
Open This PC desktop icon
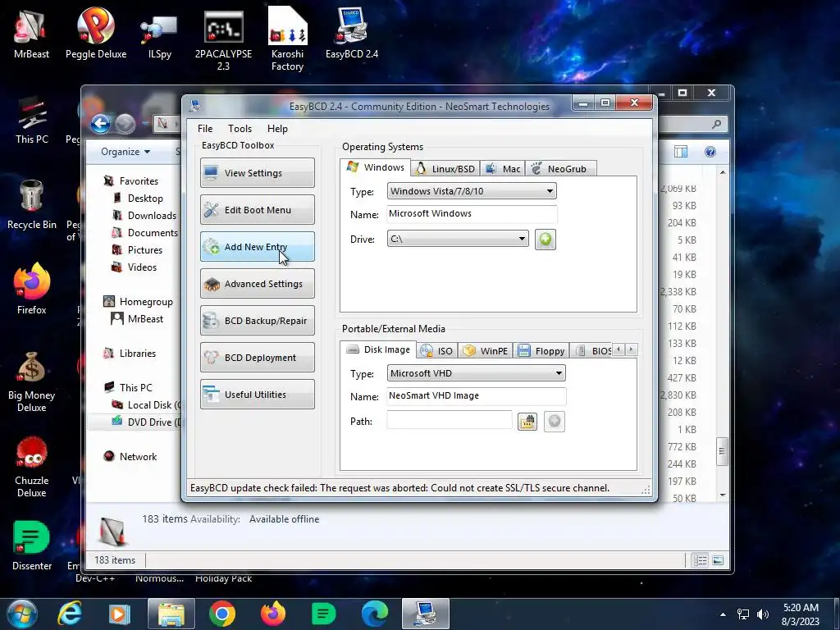coord(32,121)
